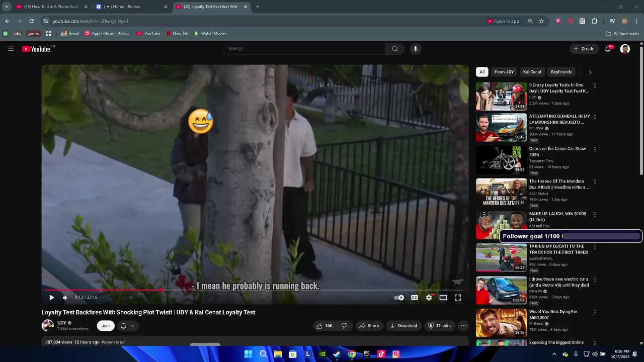Open the Extensions puzzle icon
The width and height of the screenshot is (644, 362).
click(x=595, y=21)
